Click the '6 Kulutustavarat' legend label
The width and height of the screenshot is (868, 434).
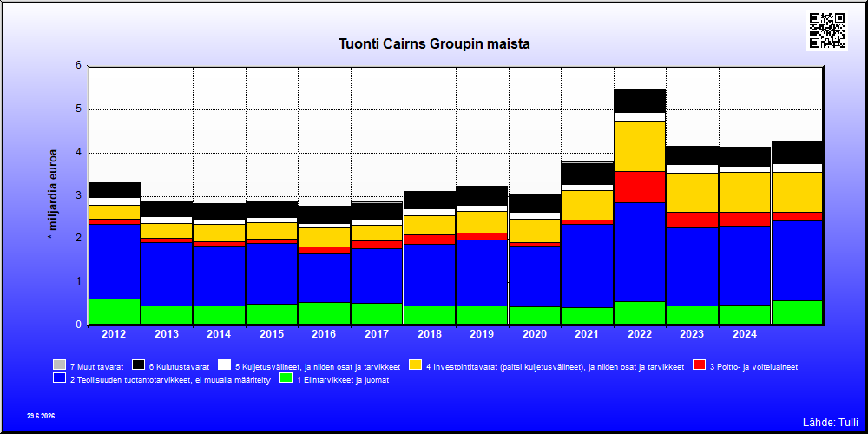click(x=180, y=366)
